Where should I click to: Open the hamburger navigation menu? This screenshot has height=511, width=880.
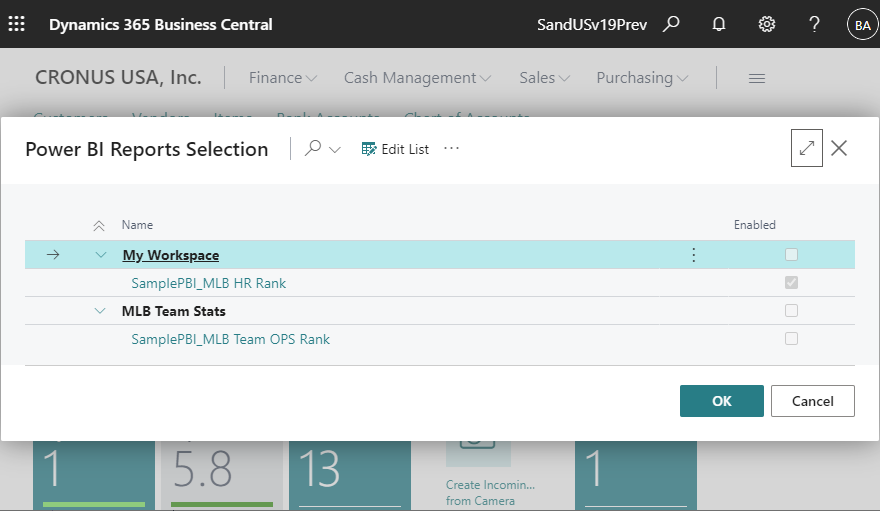pyautogui.click(x=757, y=79)
